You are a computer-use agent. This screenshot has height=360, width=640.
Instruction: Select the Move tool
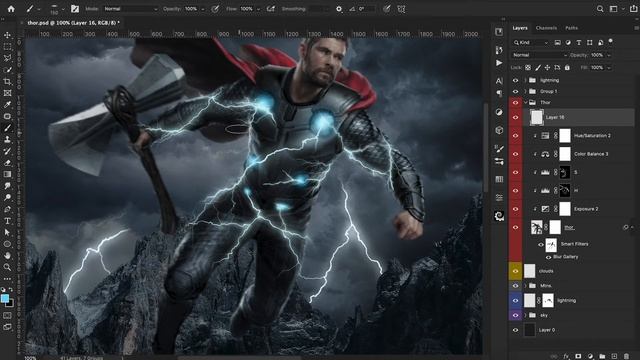(7, 36)
